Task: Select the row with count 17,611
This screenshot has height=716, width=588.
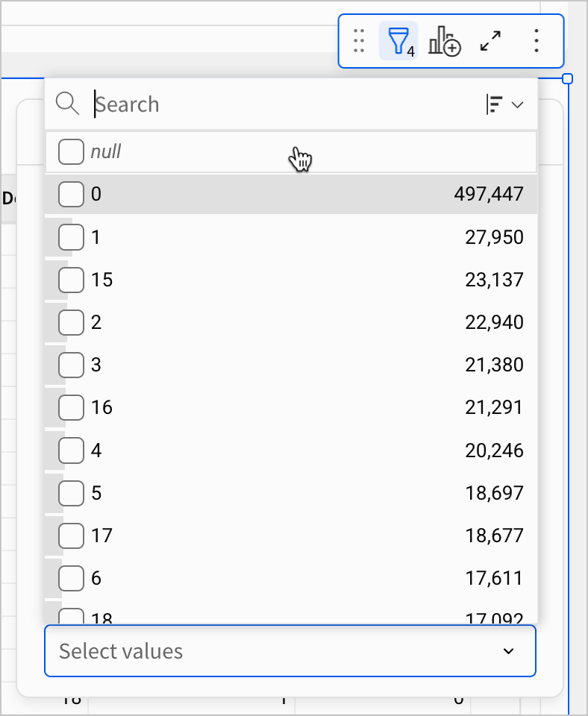Action: [291, 578]
